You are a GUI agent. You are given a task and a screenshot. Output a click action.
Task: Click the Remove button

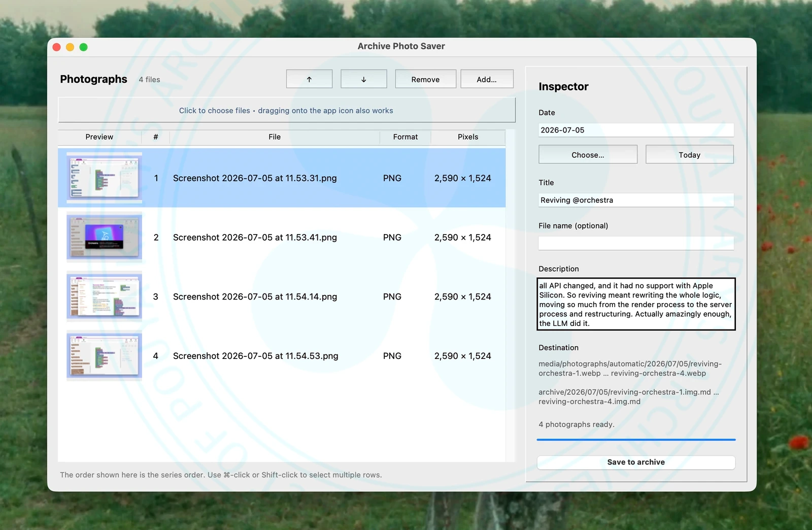[x=425, y=79]
